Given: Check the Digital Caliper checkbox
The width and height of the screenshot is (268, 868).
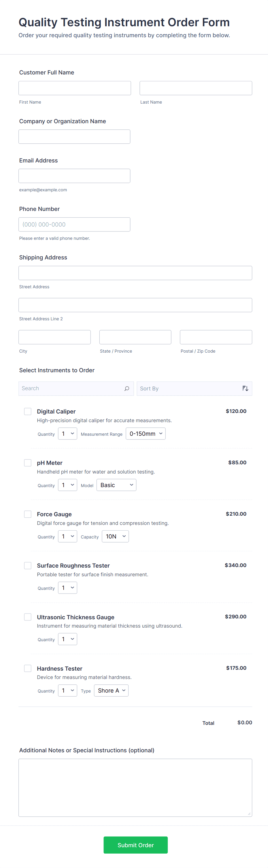Looking at the screenshot, I should pyautogui.click(x=28, y=411).
